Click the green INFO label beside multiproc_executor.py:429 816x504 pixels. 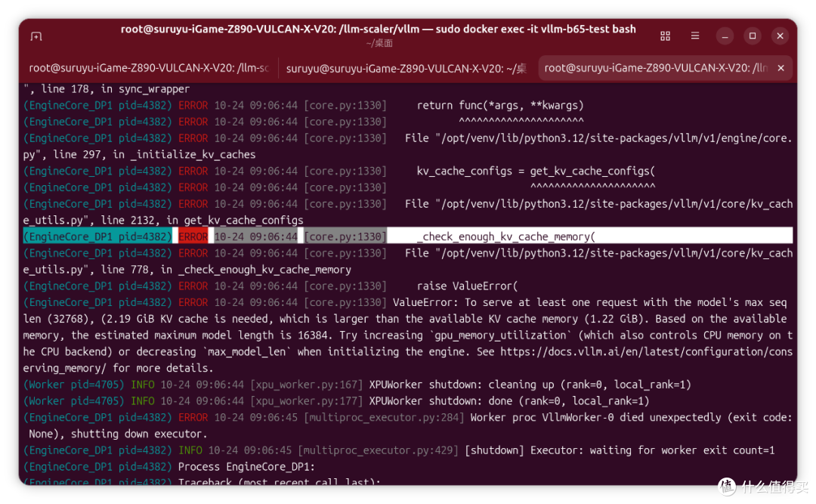coord(190,450)
